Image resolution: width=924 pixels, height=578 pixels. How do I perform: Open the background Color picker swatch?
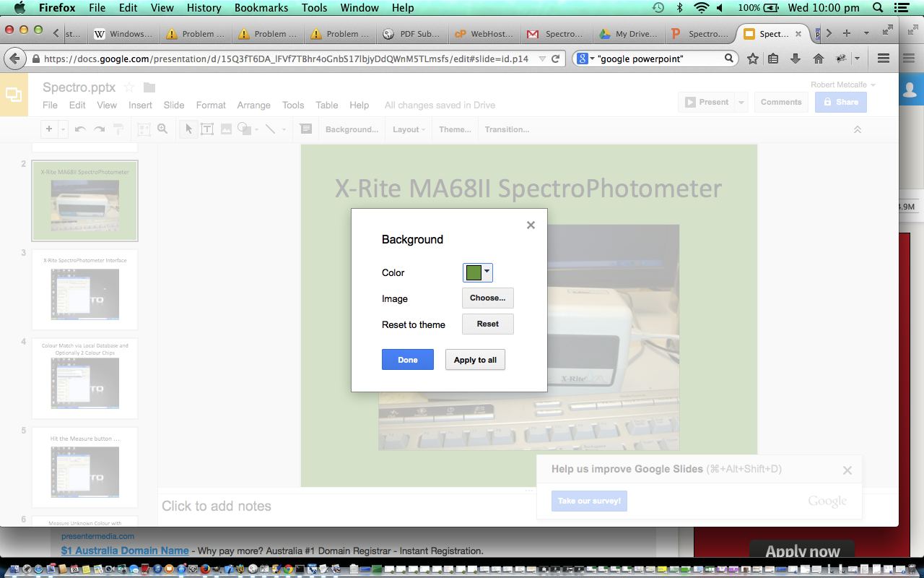(x=477, y=272)
